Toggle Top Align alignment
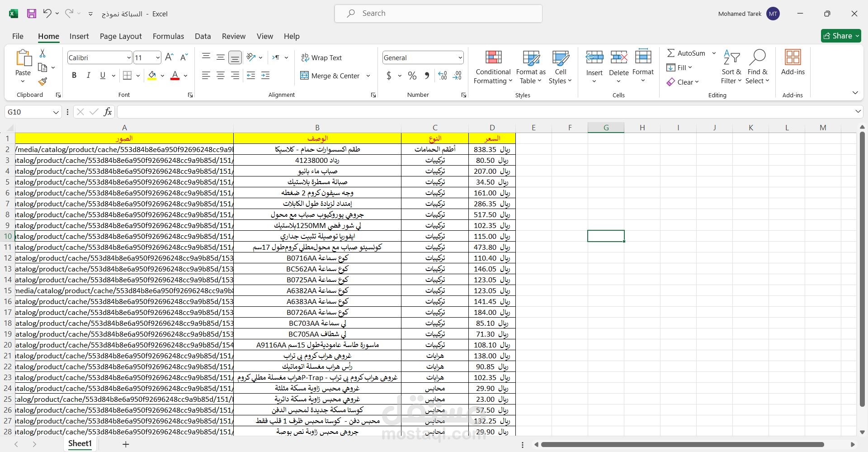Viewport: 868px width, 452px height. click(206, 57)
